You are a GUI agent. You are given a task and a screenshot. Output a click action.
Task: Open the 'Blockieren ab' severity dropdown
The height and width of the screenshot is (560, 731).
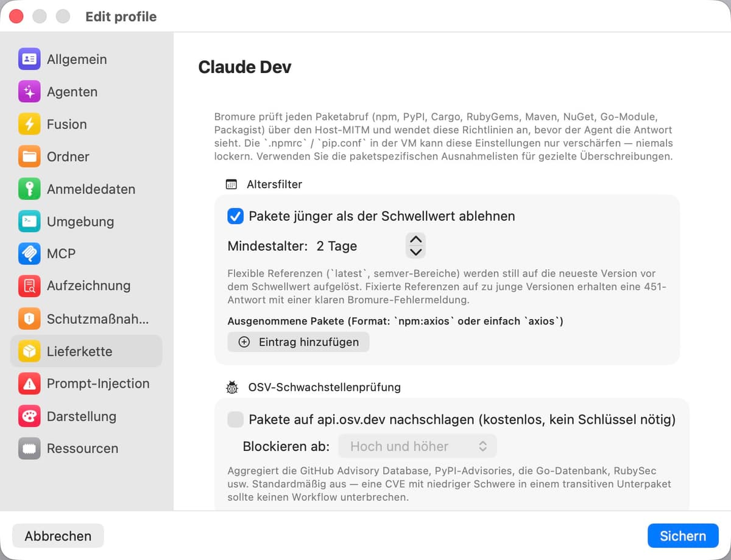click(417, 446)
